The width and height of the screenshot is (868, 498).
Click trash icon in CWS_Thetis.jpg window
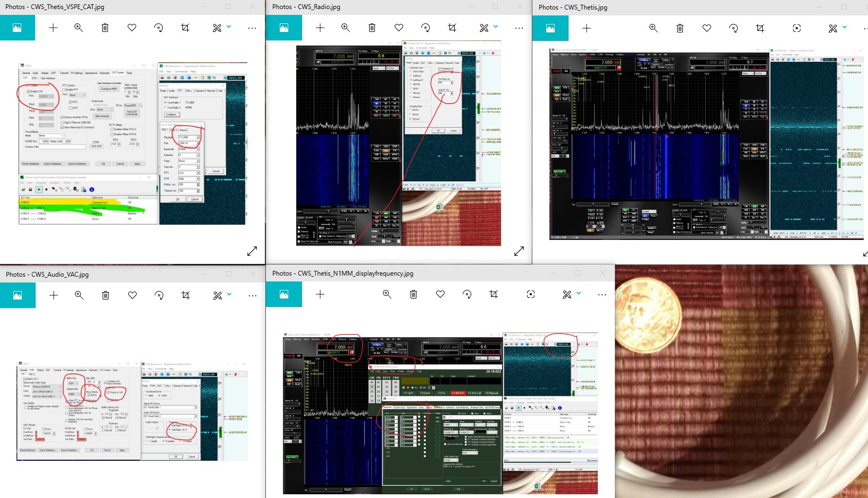[x=680, y=28]
